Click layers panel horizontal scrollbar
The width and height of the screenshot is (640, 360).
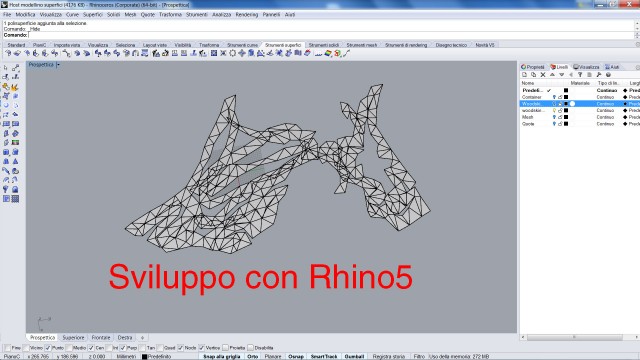point(574,337)
